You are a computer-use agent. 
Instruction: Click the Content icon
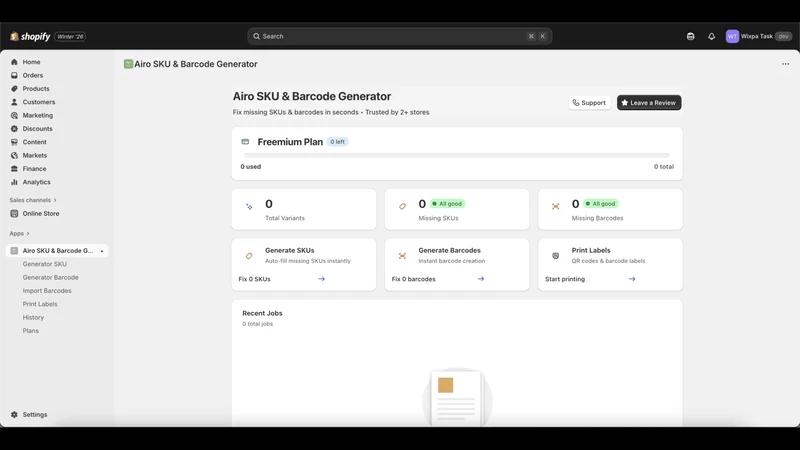click(x=14, y=142)
